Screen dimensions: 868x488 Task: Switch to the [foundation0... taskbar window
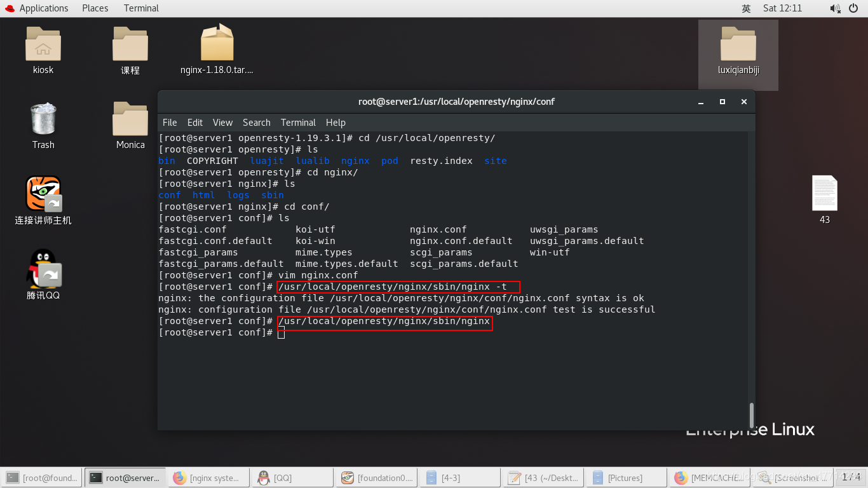(376, 477)
